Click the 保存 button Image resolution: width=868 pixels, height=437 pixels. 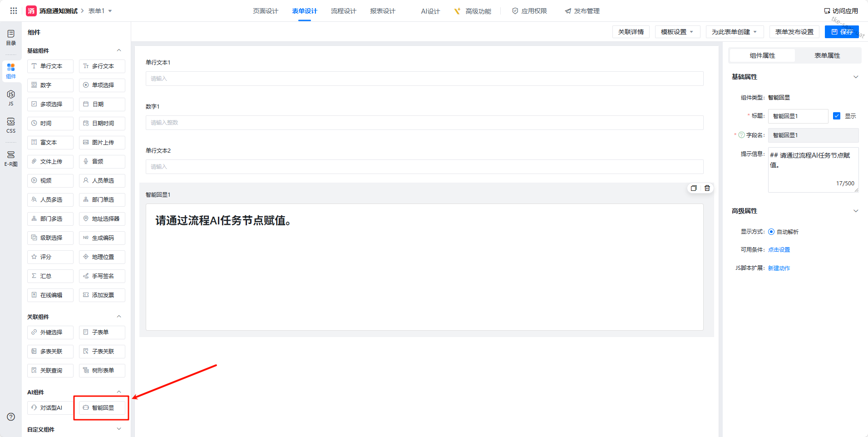[x=841, y=32]
